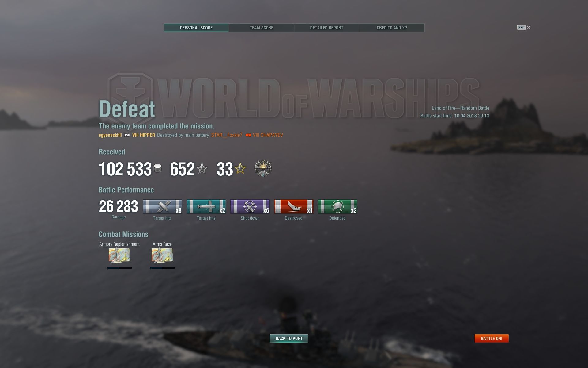Screen dimensions: 588x368
Task: Click the orange Battle On! button
Action: [x=492, y=339]
